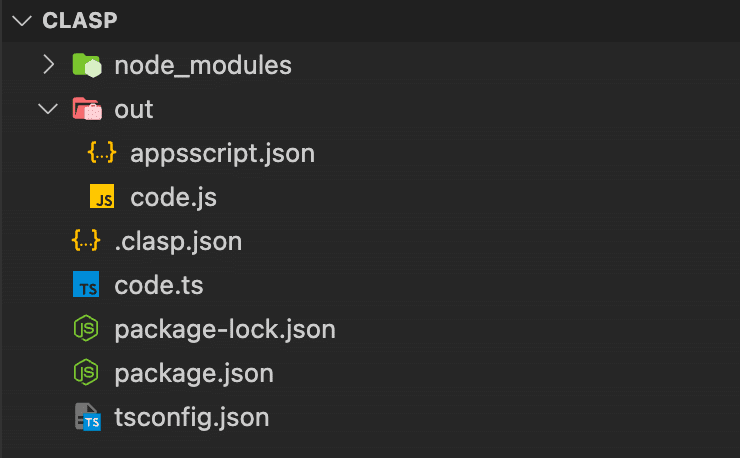
Task: Open the appsscript.json file
Action: [x=222, y=154]
